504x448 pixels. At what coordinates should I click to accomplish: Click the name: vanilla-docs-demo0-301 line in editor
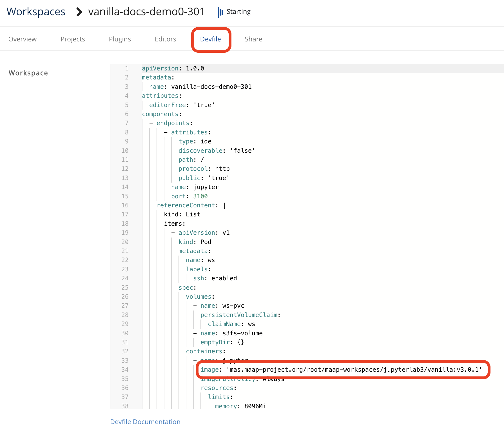200,87
